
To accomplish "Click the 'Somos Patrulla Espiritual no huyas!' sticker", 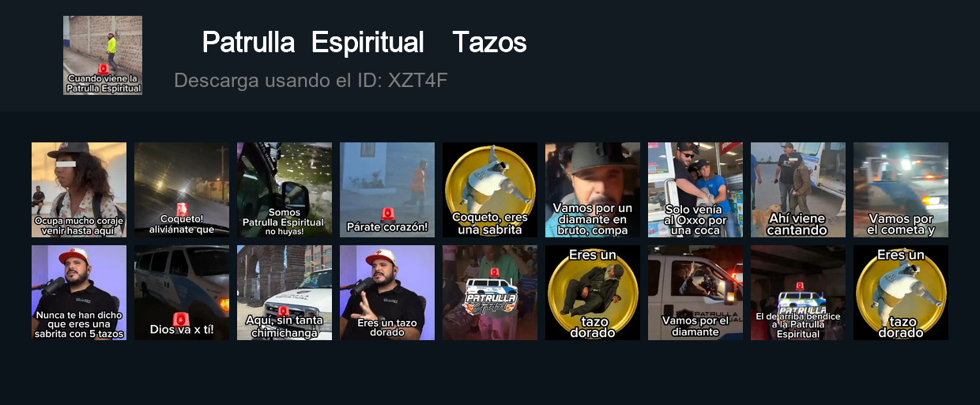I will pyautogui.click(x=285, y=190).
